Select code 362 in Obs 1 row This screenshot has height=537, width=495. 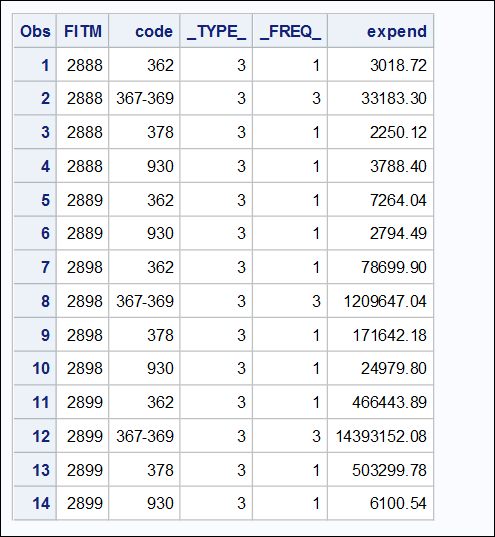click(x=160, y=65)
